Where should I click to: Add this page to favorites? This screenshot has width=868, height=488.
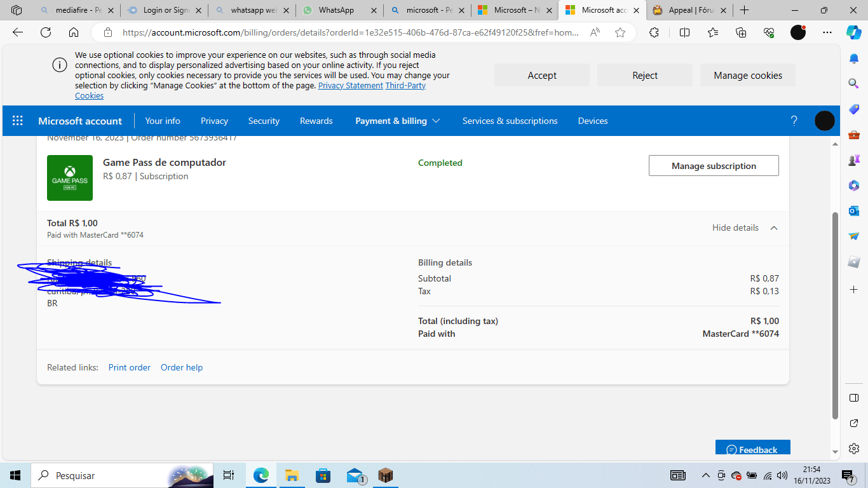[620, 32]
